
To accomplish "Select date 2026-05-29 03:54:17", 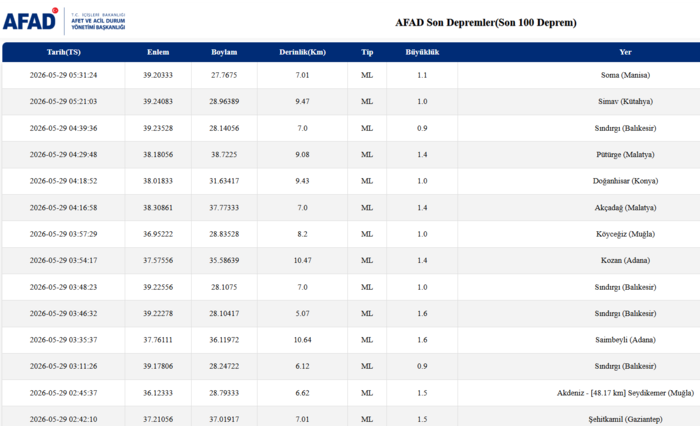I will (63, 260).
